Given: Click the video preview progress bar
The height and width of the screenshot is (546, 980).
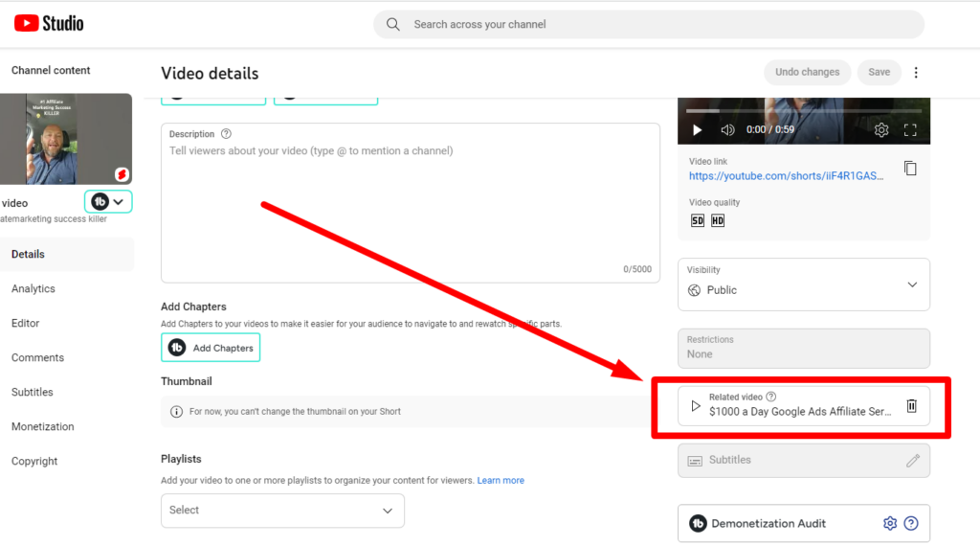Looking at the screenshot, I should [x=804, y=111].
